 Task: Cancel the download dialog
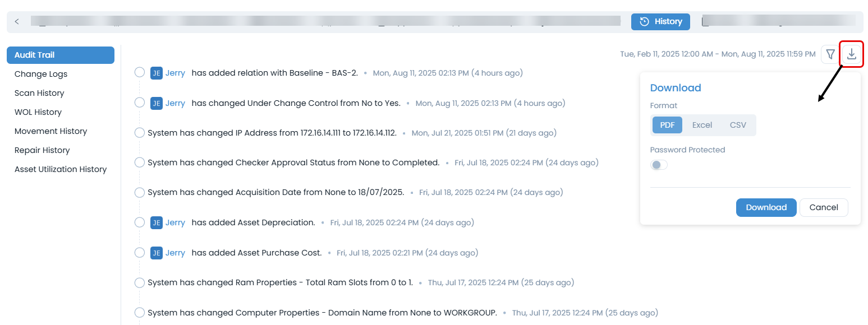click(x=823, y=207)
